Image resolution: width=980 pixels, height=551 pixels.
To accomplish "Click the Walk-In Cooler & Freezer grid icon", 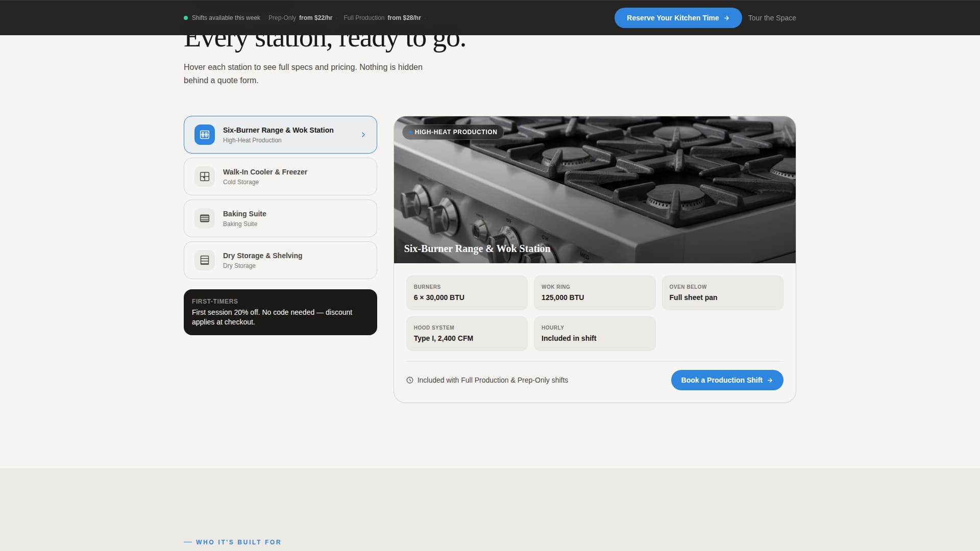I will [204, 176].
